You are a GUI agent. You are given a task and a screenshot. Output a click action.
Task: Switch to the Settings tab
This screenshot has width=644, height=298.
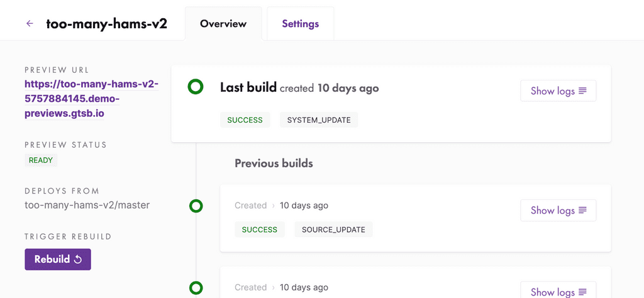tap(300, 23)
